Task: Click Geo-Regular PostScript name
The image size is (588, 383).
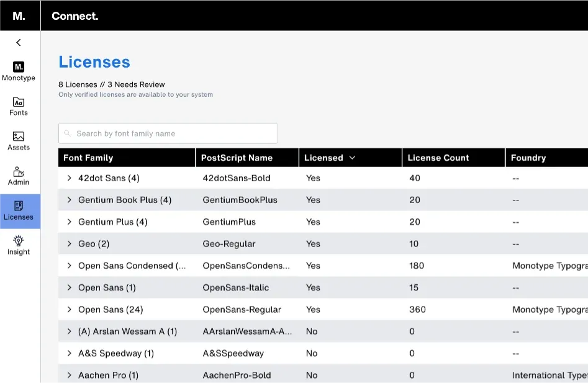Action: pos(228,243)
